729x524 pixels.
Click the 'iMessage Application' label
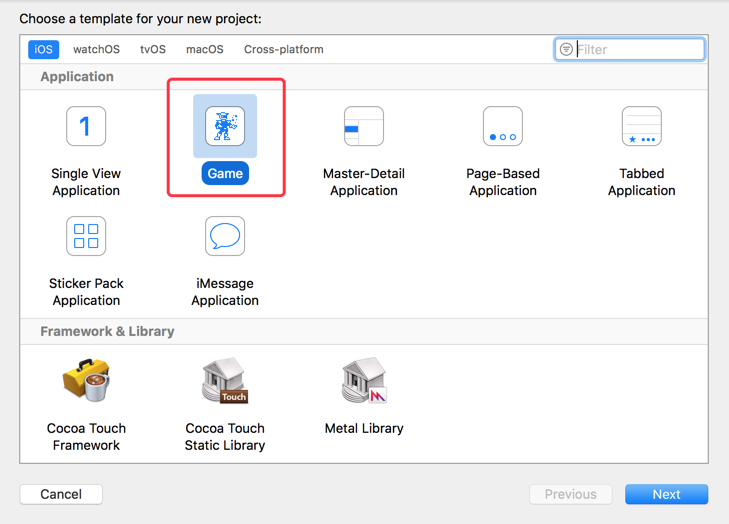tap(225, 292)
